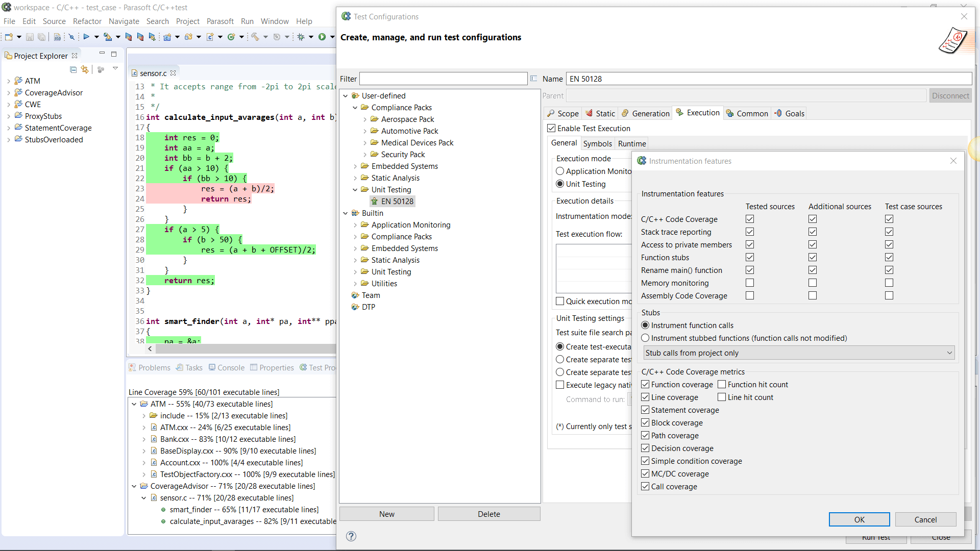Click the New Source Folder icon

[188, 37]
